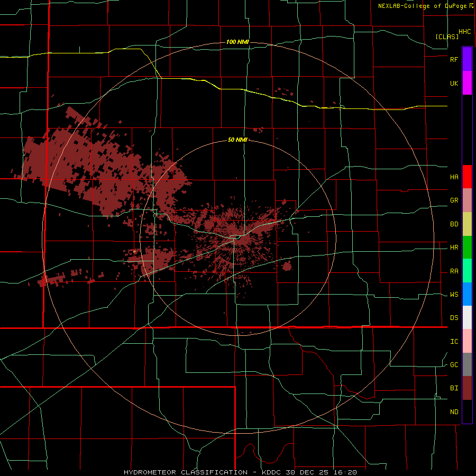Click the 16:20 timestamp text
This screenshot has width=476, height=476.
tap(346, 472)
